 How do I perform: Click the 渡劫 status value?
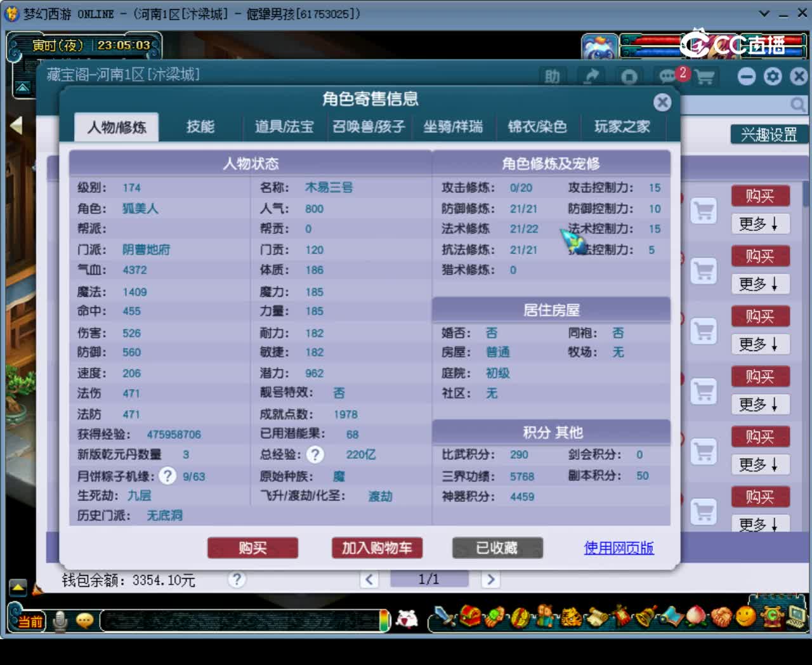[380, 496]
